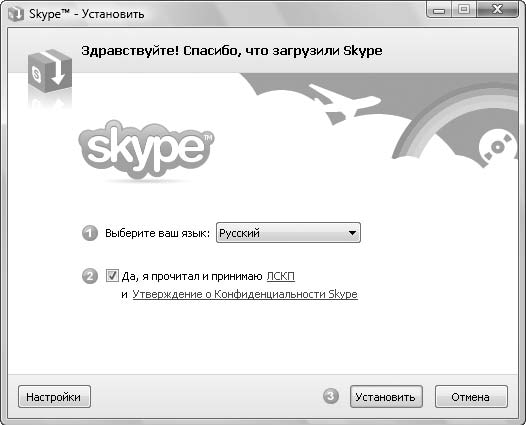
Task: Minimize the installer window
Action: click(x=439, y=10)
